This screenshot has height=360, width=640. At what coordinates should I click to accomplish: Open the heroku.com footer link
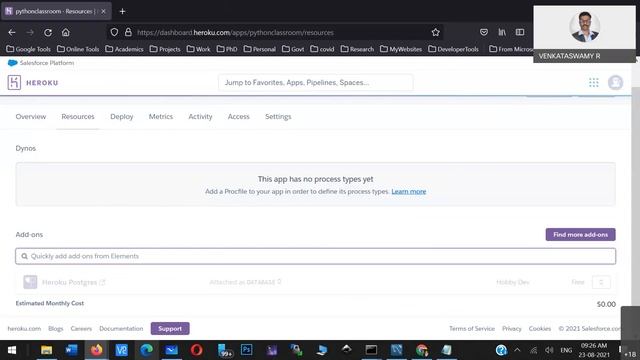point(24,329)
